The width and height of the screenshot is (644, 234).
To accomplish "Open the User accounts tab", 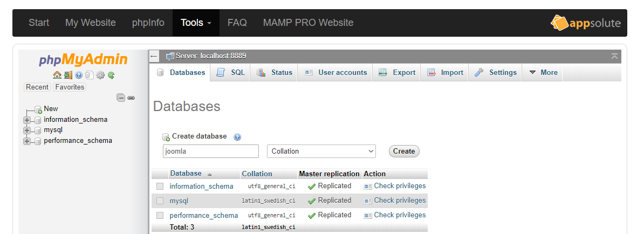I will tap(335, 72).
